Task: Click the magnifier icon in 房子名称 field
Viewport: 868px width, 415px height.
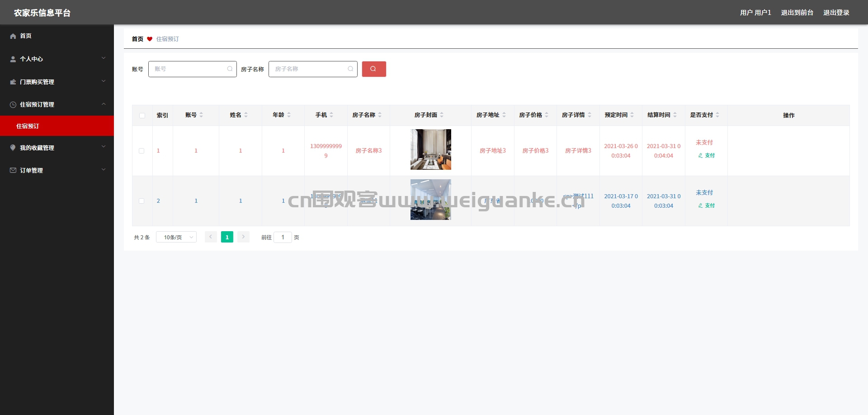Action: [x=350, y=69]
